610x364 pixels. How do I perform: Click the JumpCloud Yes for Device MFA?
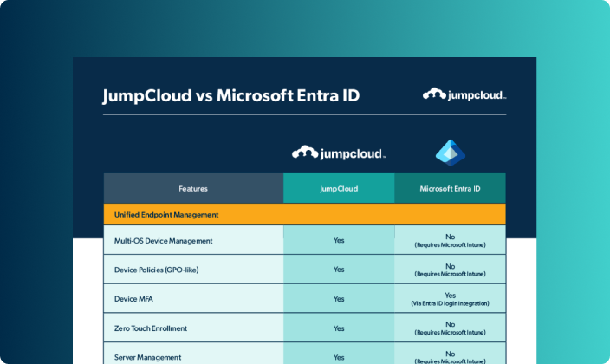pyautogui.click(x=339, y=299)
